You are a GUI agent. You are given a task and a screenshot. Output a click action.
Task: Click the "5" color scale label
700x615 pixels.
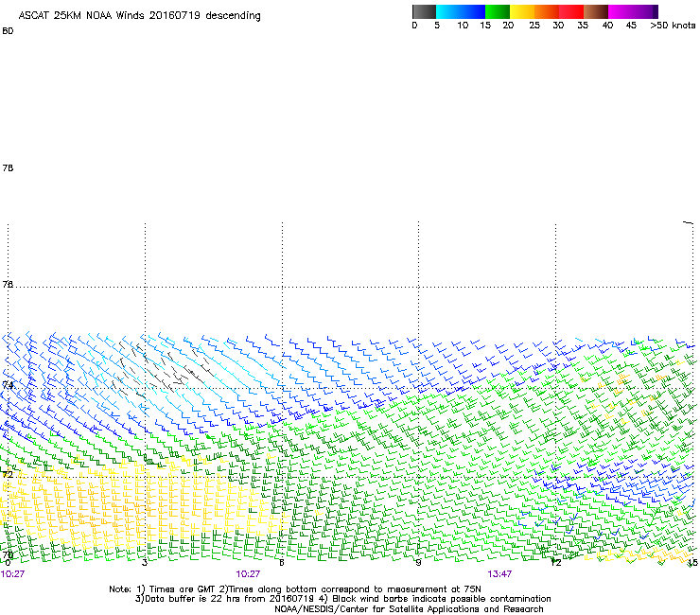click(x=437, y=26)
